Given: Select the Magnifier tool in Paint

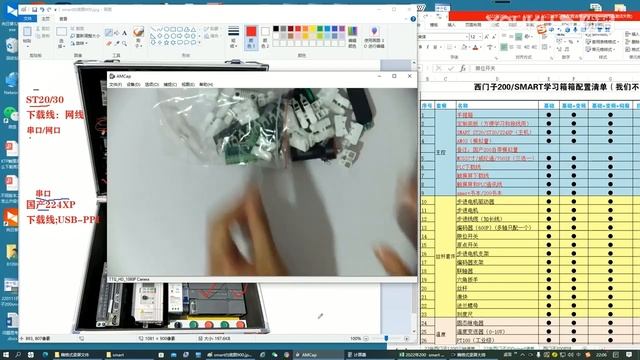Looking at the screenshot, I should point(124,43).
